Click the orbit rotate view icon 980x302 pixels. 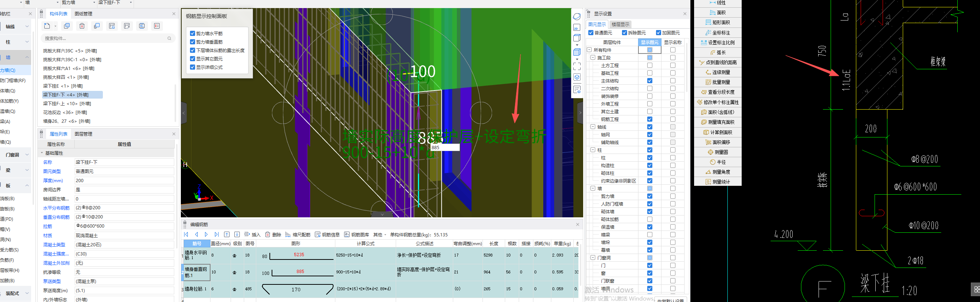pyautogui.click(x=577, y=17)
